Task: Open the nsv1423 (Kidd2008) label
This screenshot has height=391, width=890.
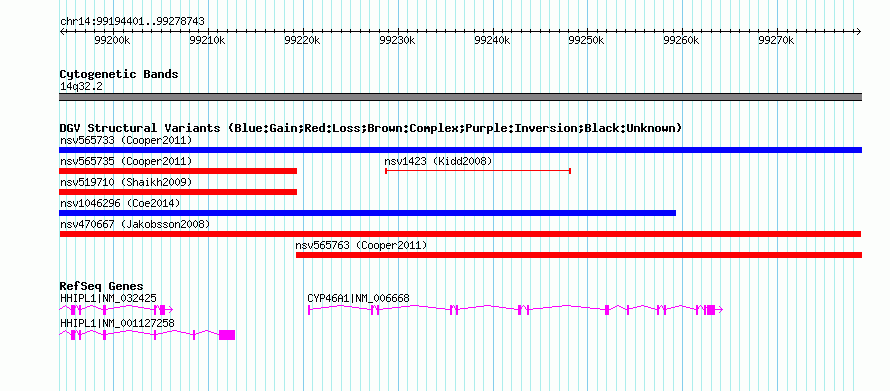Action: pos(438,161)
